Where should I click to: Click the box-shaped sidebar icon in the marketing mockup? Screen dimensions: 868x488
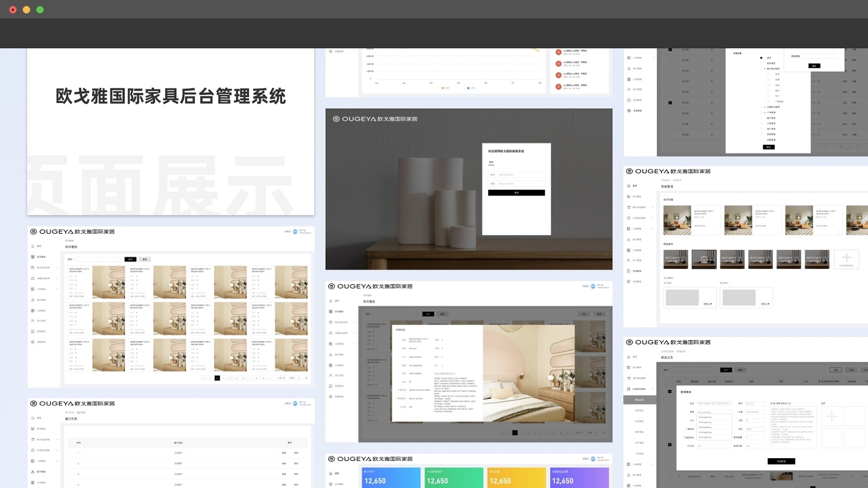(x=629, y=207)
